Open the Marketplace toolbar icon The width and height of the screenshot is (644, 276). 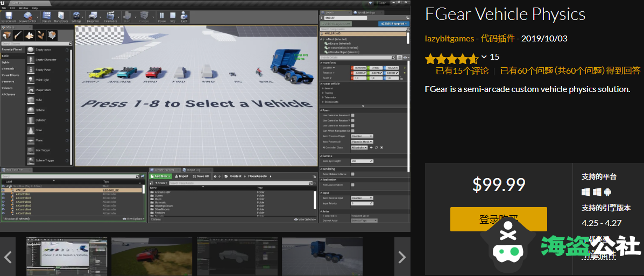pos(61,17)
